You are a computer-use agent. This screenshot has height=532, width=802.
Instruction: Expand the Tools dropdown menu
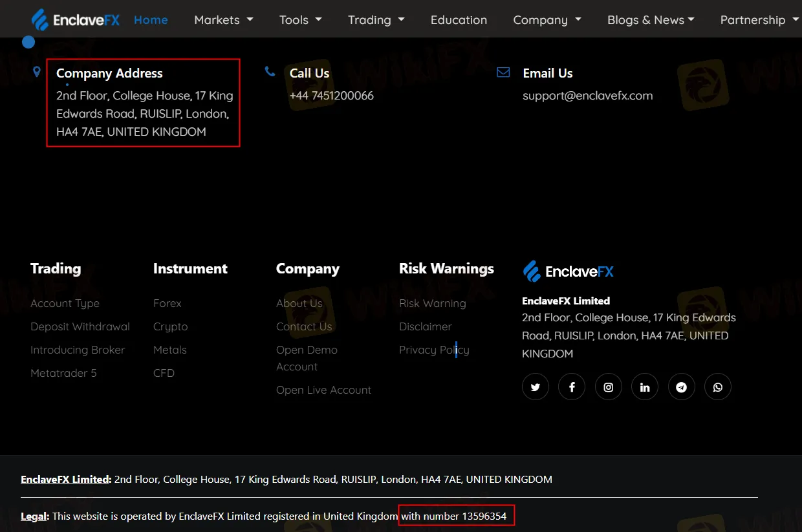click(x=301, y=20)
